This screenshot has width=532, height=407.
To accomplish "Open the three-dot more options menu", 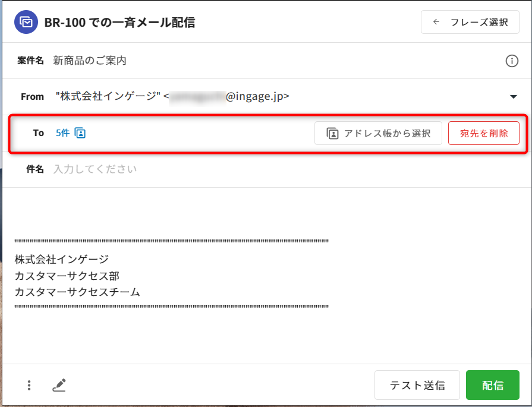I will pyautogui.click(x=29, y=385).
